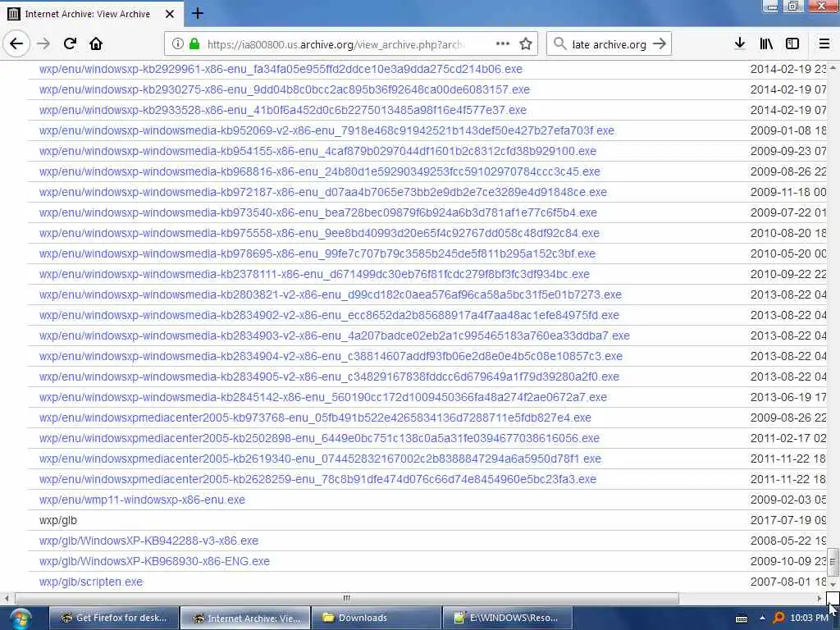
Task: Open a new tab with plus button
Action: tap(198, 13)
